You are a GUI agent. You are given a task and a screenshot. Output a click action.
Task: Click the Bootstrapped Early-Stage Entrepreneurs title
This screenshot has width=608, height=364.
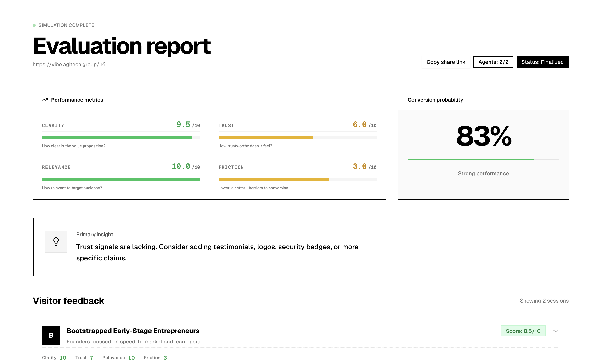pos(133,331)
